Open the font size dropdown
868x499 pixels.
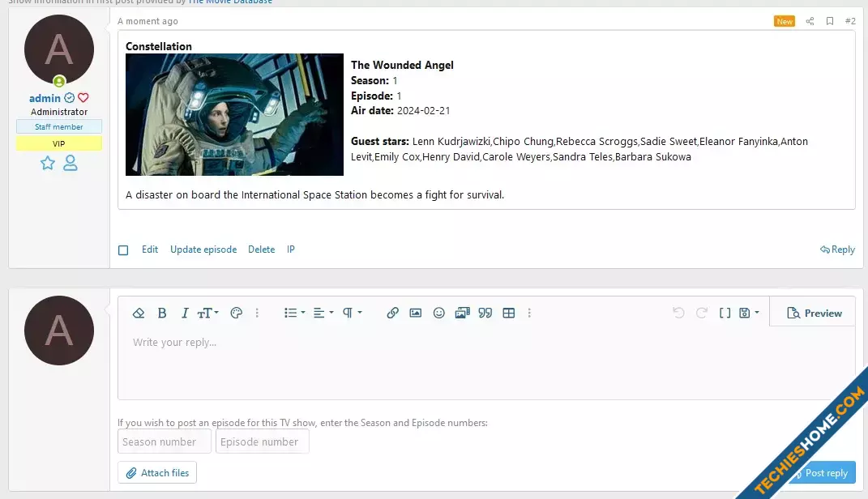coord(208,313)
